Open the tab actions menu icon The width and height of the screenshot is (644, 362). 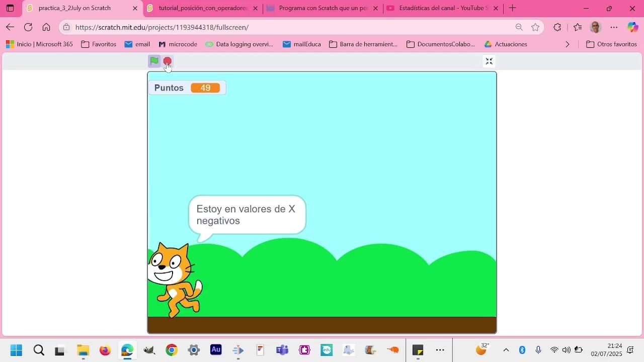[x=10, y=8]
